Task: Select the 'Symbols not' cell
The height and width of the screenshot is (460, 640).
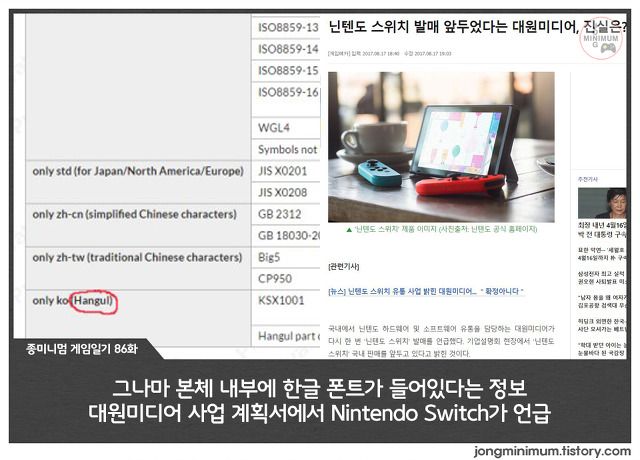Action: [286, 149]
